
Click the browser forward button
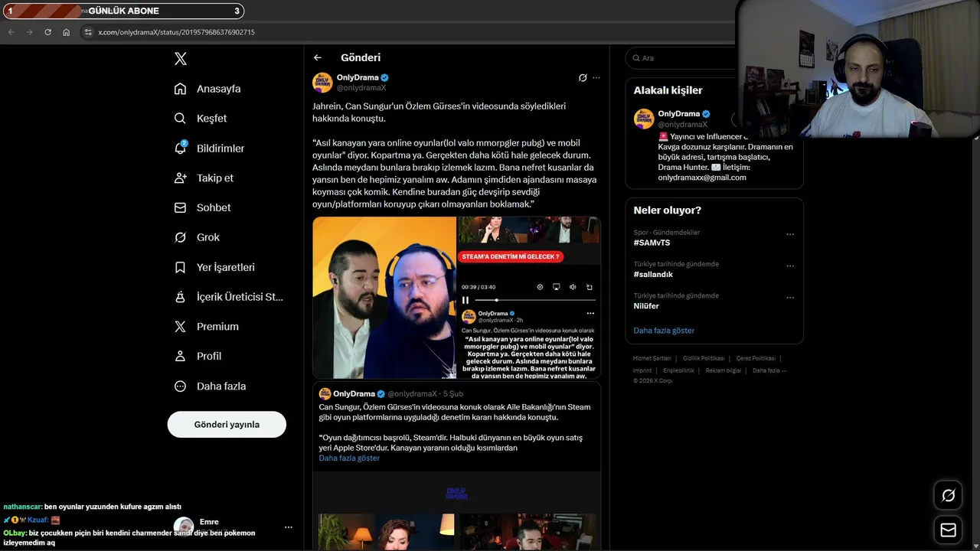[29, 32]
